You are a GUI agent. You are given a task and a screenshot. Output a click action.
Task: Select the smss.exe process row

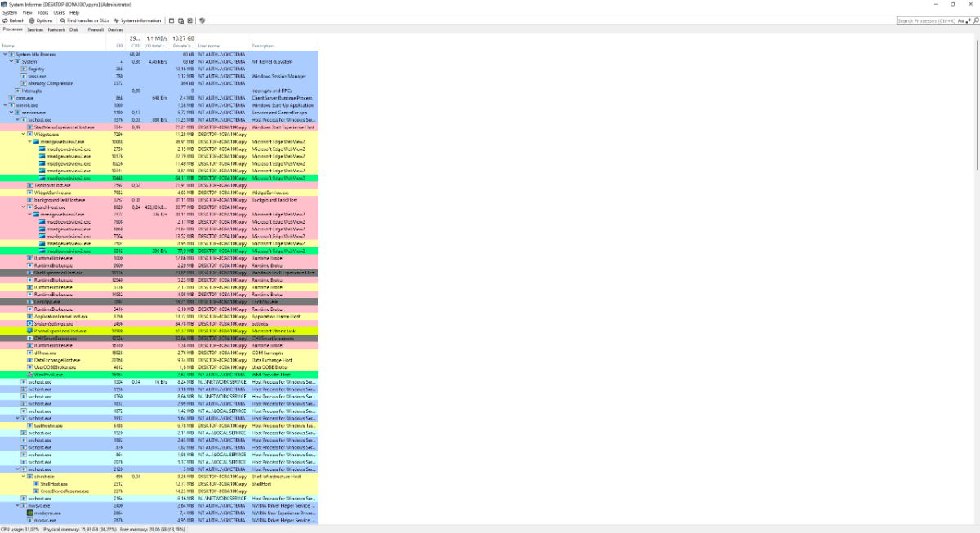(x=159, y=76)
